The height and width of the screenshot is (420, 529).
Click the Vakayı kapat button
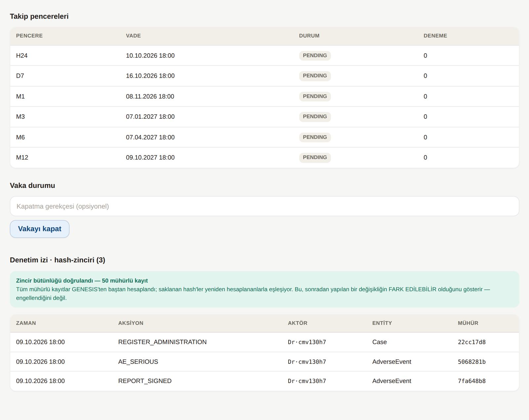tap(40, 229)
